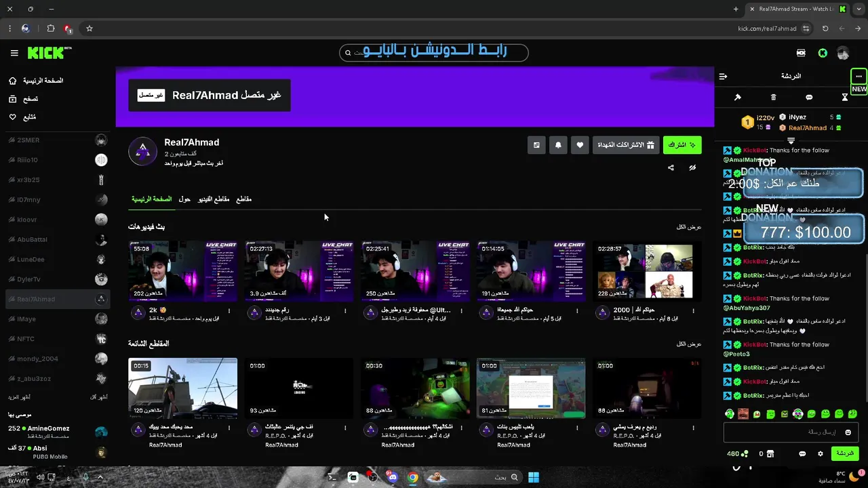Focus the إرسال رسالة chat input
The image size is (868, 488).
coord(791,432)
